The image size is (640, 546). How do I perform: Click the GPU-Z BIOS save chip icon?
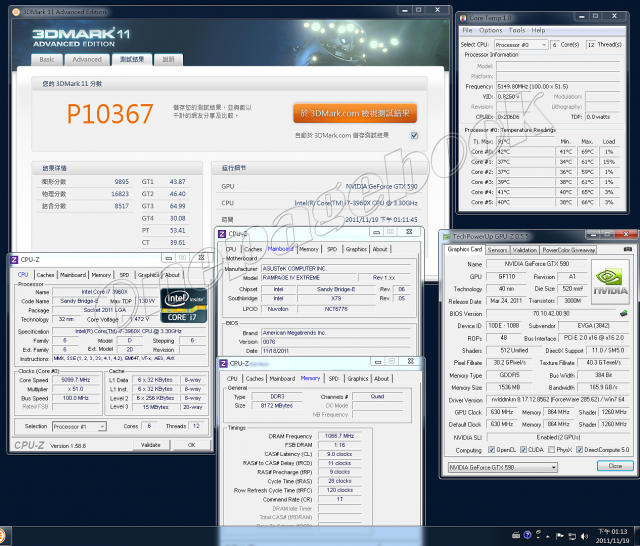pos(623,313)
